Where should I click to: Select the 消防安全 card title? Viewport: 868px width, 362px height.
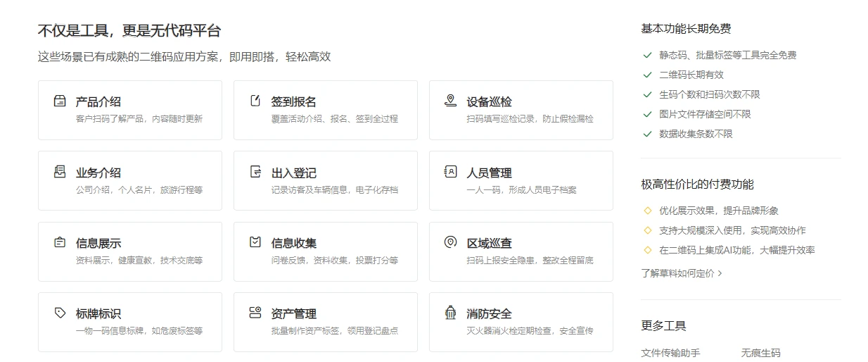click(x=489, y=313)
